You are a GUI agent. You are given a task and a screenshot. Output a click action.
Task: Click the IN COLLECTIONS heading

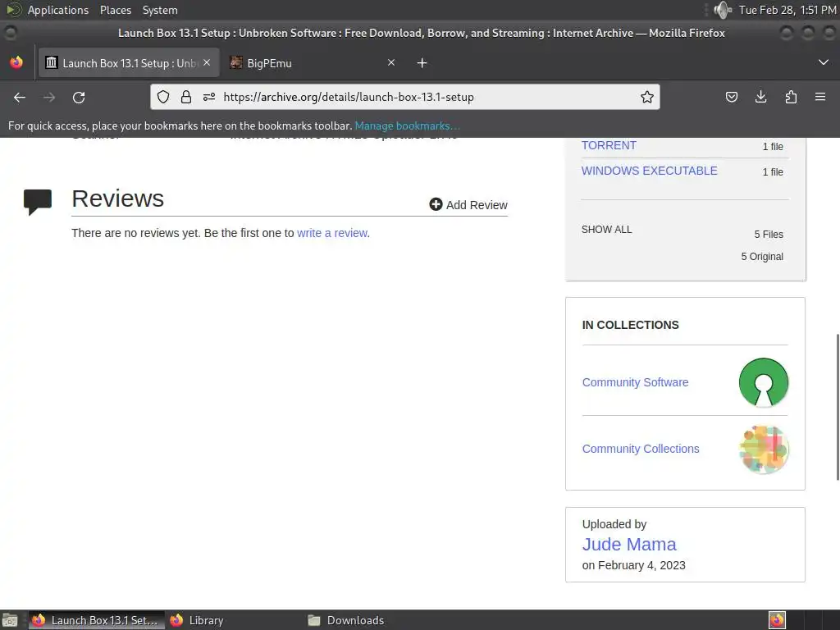[631, 325]
